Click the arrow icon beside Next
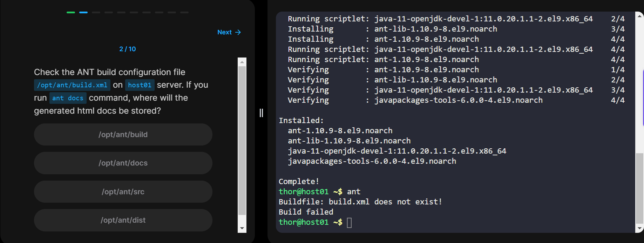644x243 pixels. coord(238,32)
